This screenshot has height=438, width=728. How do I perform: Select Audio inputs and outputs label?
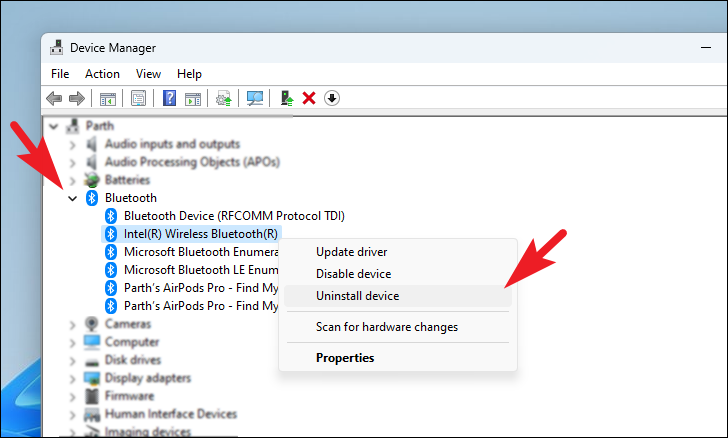point(172,144)
